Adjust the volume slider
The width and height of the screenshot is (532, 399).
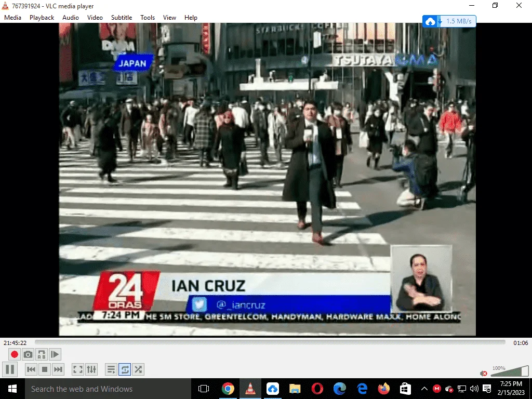(509, 371)
